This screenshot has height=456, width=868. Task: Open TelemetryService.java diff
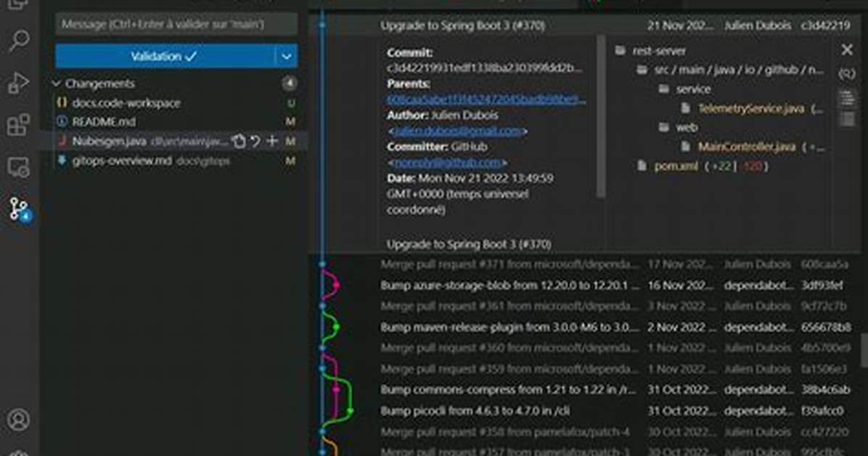tap(750, 109)
